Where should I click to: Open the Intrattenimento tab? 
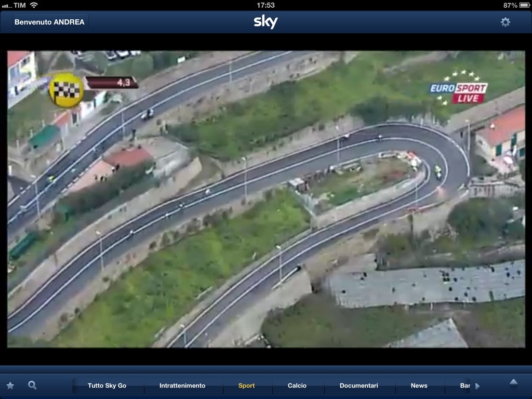(182, 385)
